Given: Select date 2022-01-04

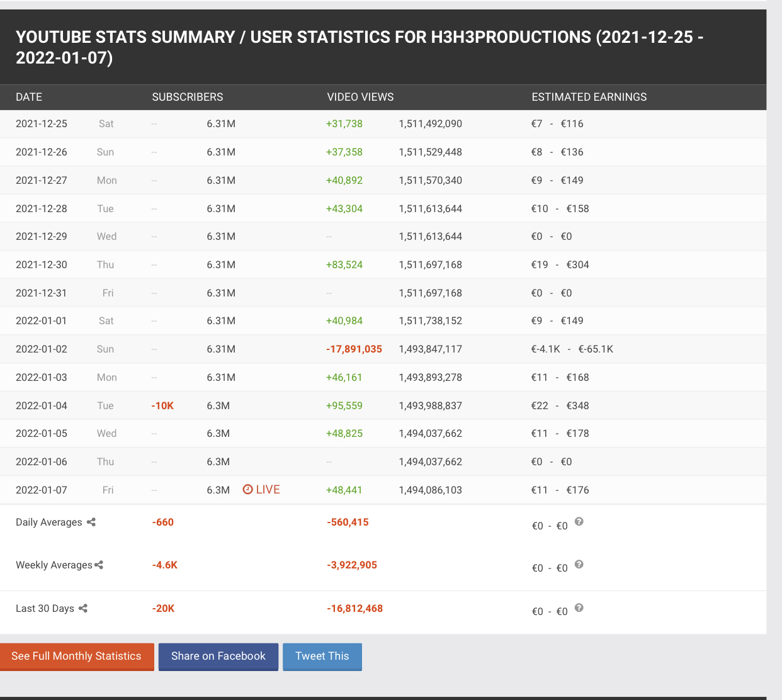Looking at the screenshot, I should [x=42, y=406].
